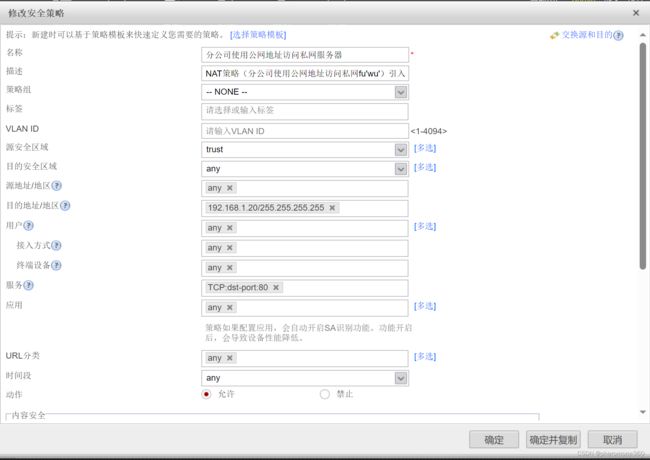Open help icon beside 目的地址/地区
Viewport: 650px width, 460px height.
click(x=65, y=206)
